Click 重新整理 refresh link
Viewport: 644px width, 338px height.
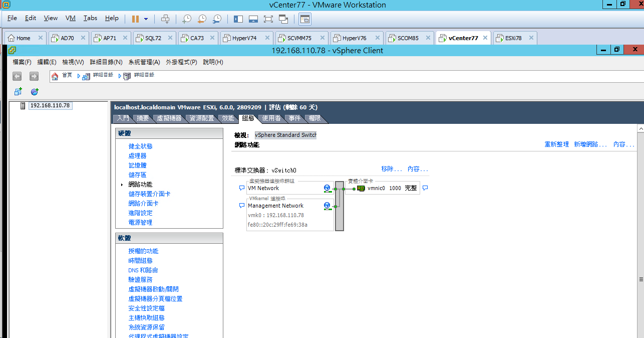tap(557, 144)
